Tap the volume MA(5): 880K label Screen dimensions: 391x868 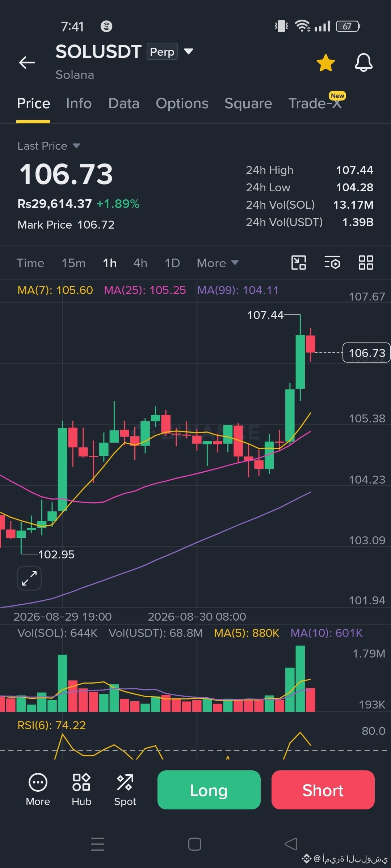[x=247, y=633]
